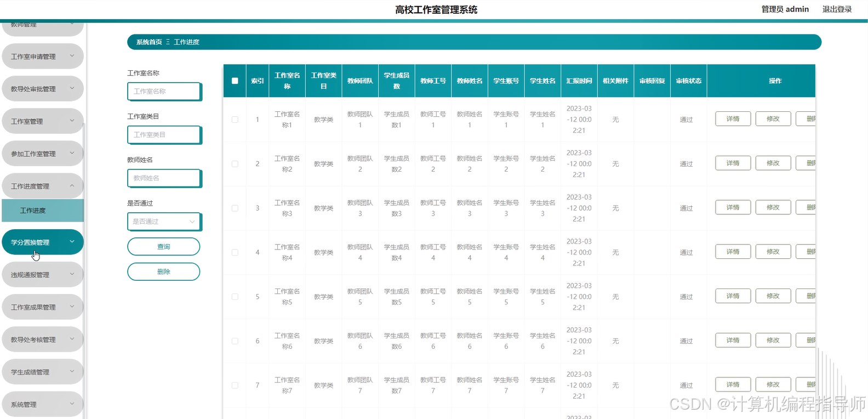Click 修改 for row 4
Viewport: 868px width, 419px height.
(773, 252)
